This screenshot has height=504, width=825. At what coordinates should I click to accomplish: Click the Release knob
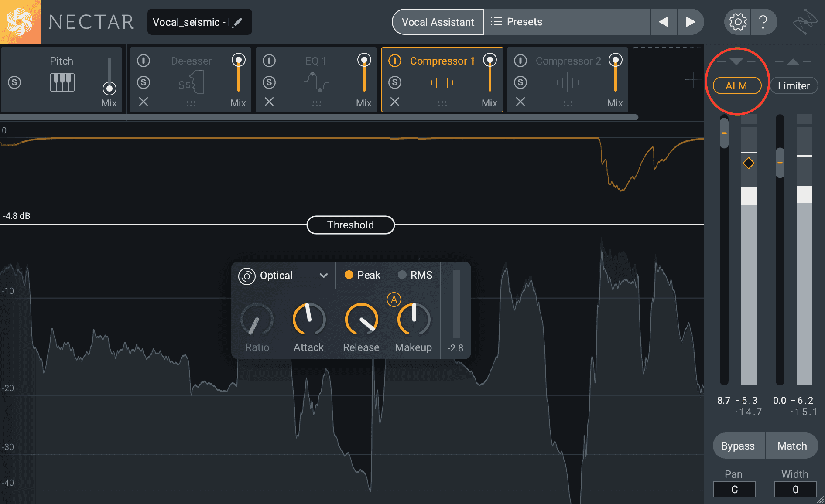point(361,320)
